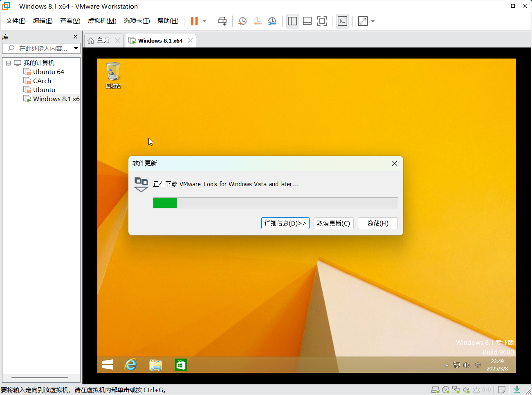The width and height of the screenshot is (532, 395).
Task: Click 详细信息(D)>> to show details
Action: point(285,223)
